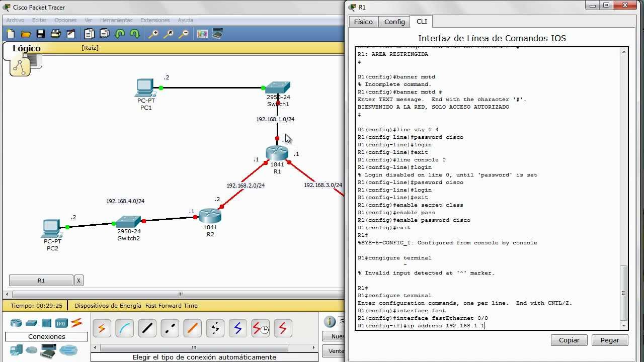Open the Herramientas menu
The image size is (644, 362).
[116, 20]
